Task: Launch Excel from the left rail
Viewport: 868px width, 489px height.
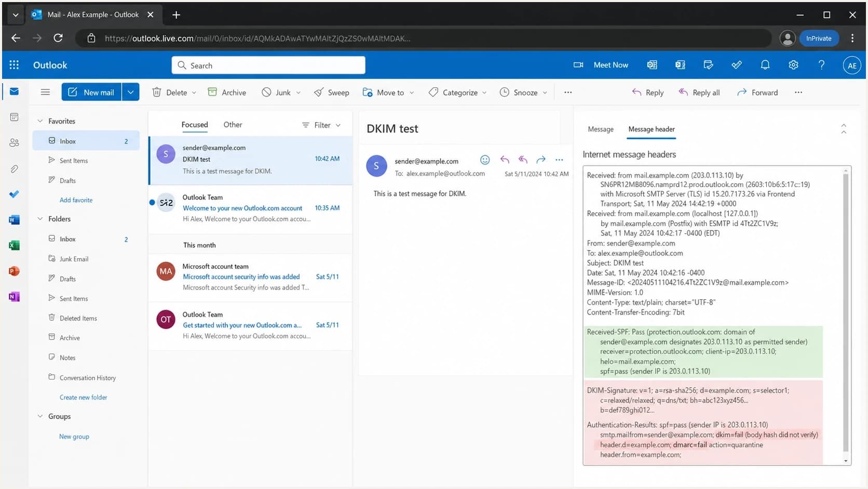Action: coord(14,245)
